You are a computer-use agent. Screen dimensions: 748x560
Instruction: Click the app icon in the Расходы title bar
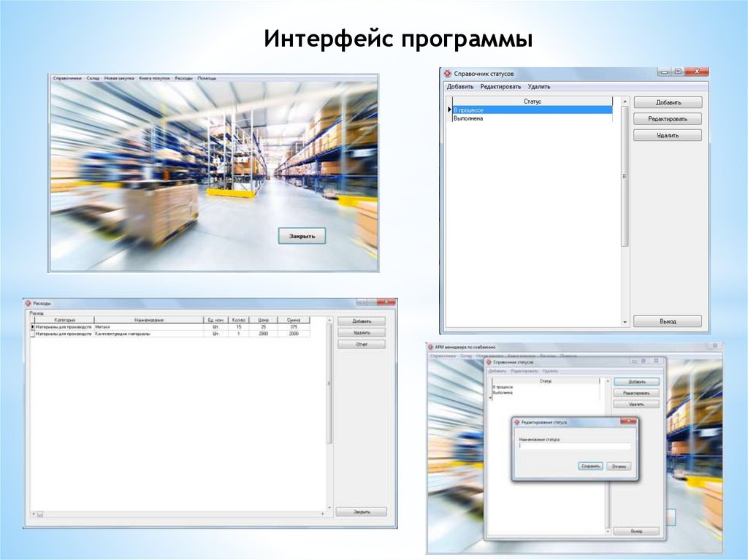point(28,303)
